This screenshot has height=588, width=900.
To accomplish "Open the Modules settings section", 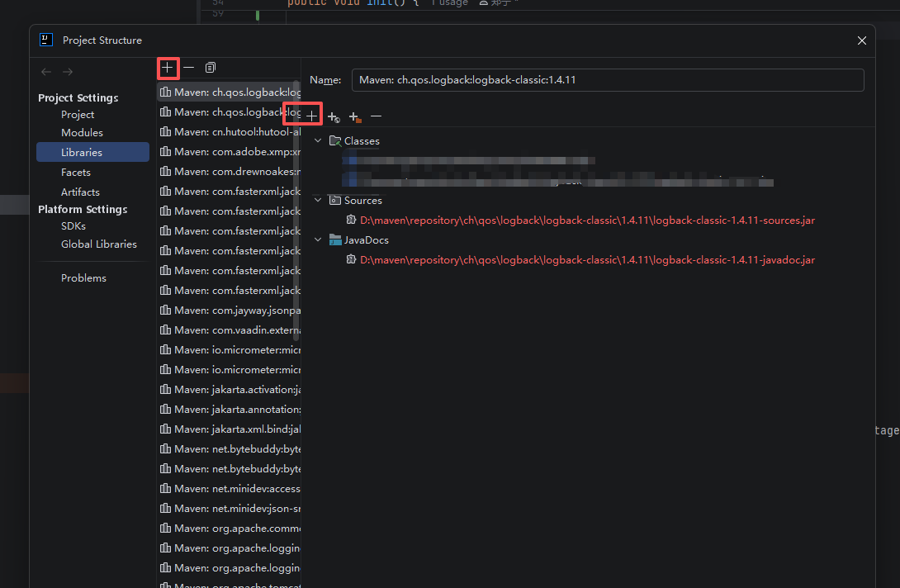I will (x=82, y=132).
